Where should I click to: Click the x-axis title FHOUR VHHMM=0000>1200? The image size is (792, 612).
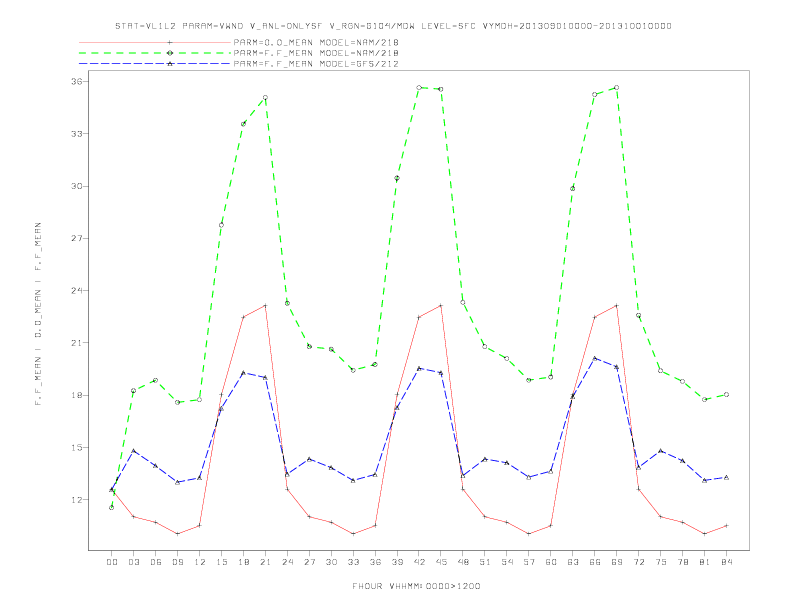pyautogui.click(x=416, y=586)
